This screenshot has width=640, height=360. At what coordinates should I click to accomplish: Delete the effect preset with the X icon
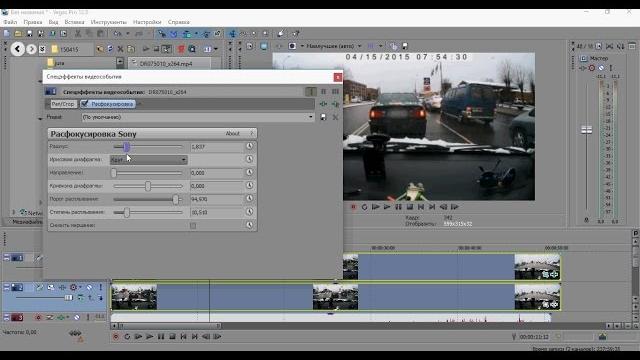point(336,117)
